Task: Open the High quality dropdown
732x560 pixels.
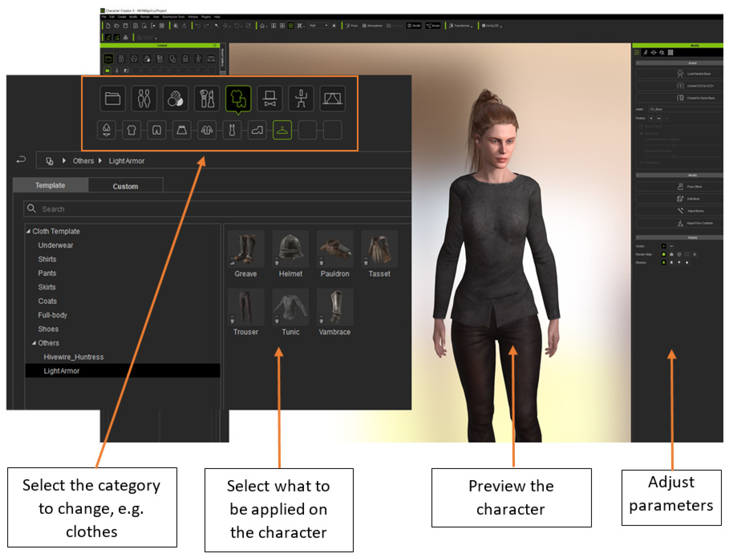Action: coord(318,26)
